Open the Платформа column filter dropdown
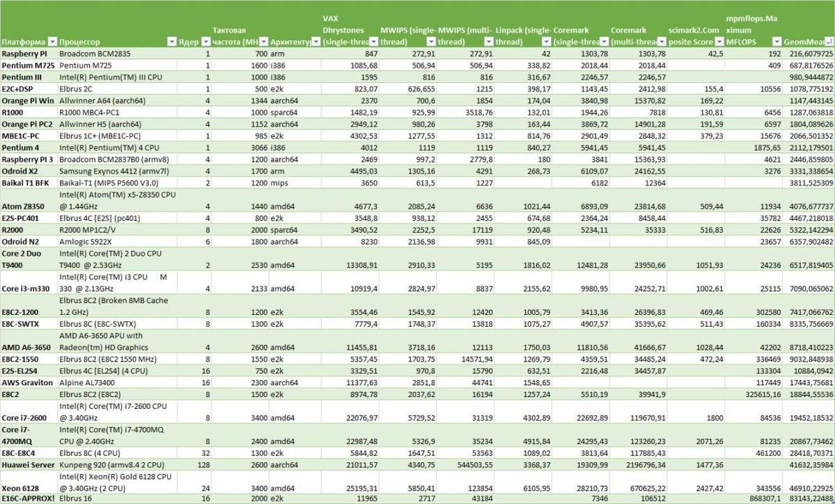This screenshot has height=504, width=835. (x=51, y=42)
